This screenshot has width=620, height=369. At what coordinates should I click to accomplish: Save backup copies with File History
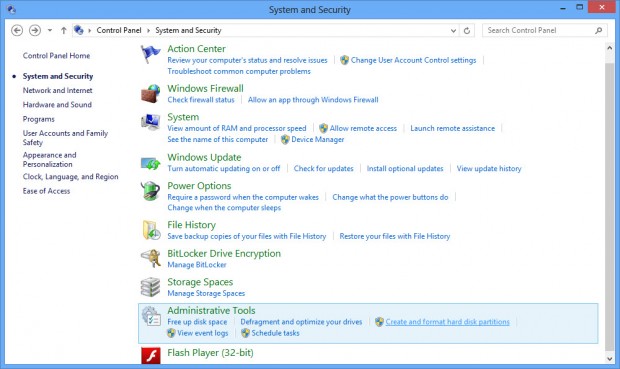point(246,236)
